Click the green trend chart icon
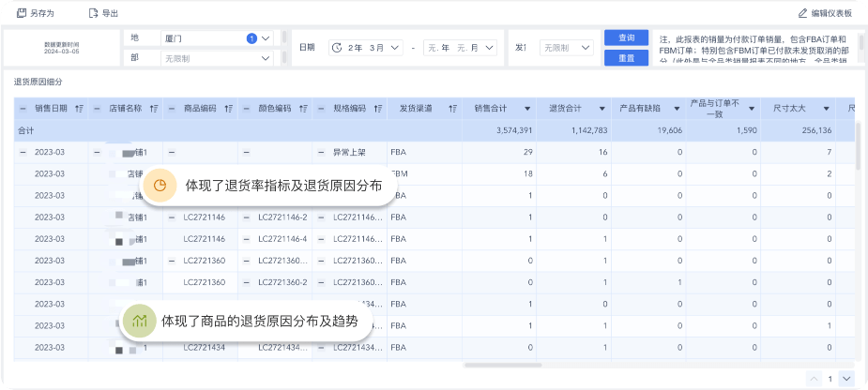The width and height of the screenshot is (868, 390). pyautogui.click(x=139, y=321)
